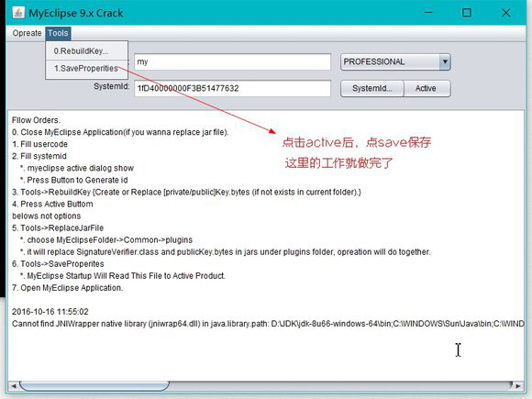532x399 pixels.
Task: Click the JNIWrapper error line in log
Action: tap(268, 324)
